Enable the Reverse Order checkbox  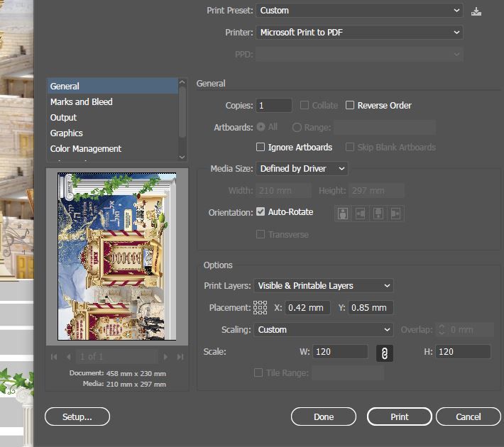tap(350, 106)
